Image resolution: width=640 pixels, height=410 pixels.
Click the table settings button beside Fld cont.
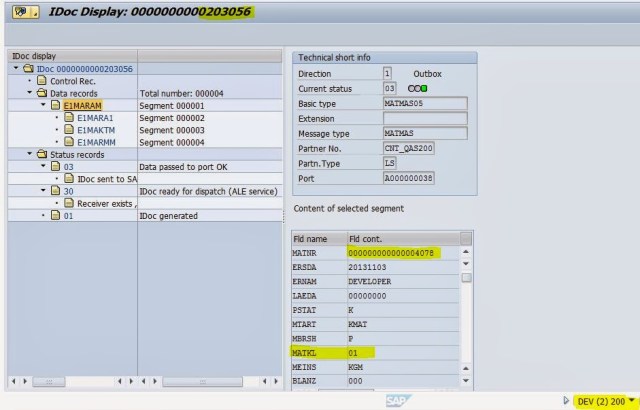pyautogui.click(x=466, y=239)
